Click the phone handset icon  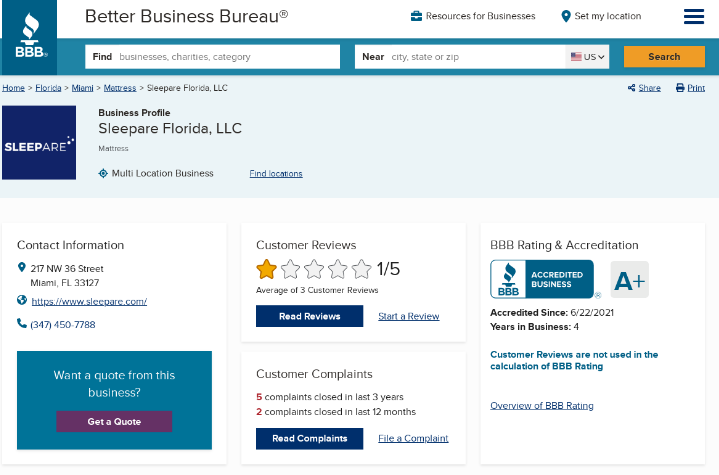pyautogui.click(x=22, y=324)
